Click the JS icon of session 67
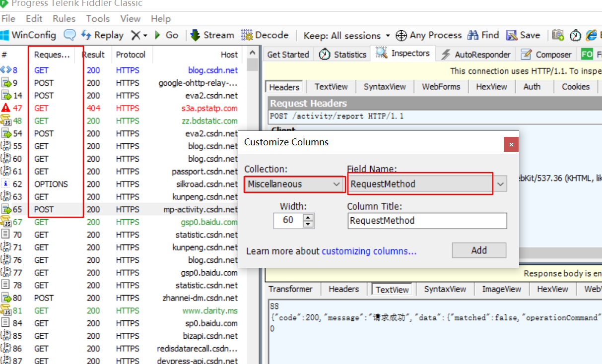 [x=5, y=222]
